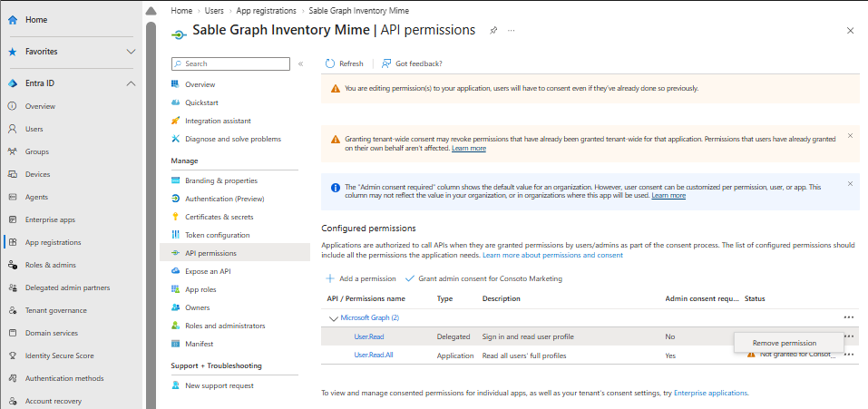Image resolution: width=868 pixels, height=409 pixels.
Task: Select API permissions in the resource menu
Action: [x=235, y=253]
